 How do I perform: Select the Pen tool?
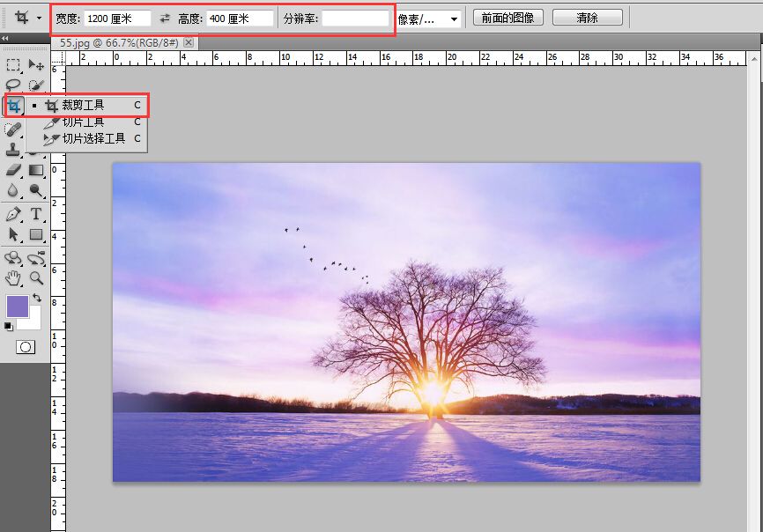coord(13,214)
